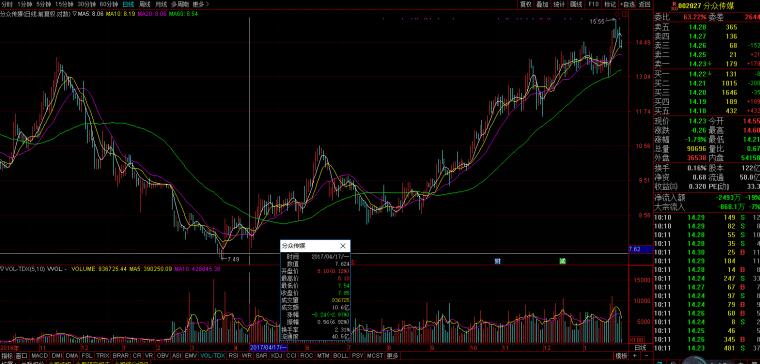Image resolution: width=760 pixels, height=364 pixels.
Task: Switch to the 日线 daily chart tab
Action: point(127,4)
